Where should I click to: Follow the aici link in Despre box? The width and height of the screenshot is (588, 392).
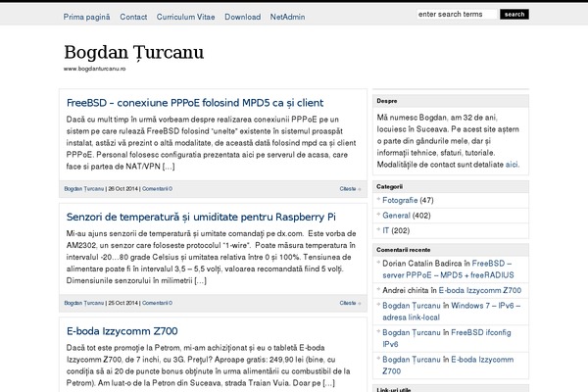pyautogui.click(x=512, y=165)
